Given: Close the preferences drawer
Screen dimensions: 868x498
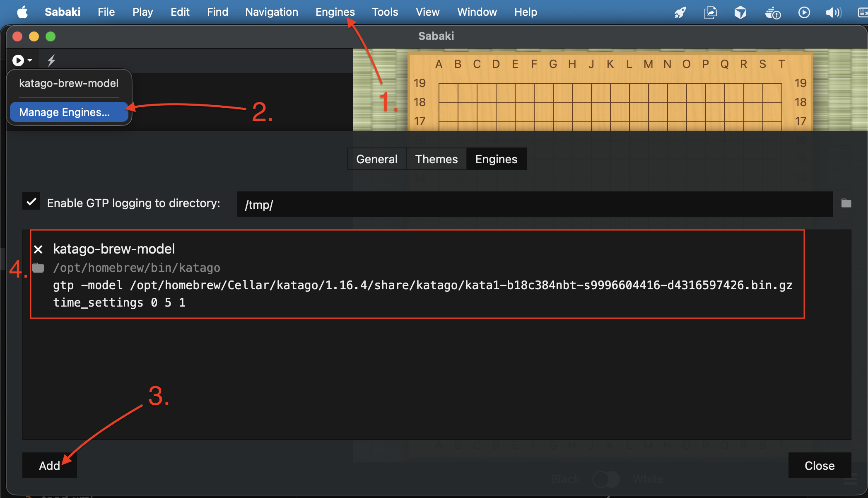Looking at the screenshot, I should (x=819, y=466).
